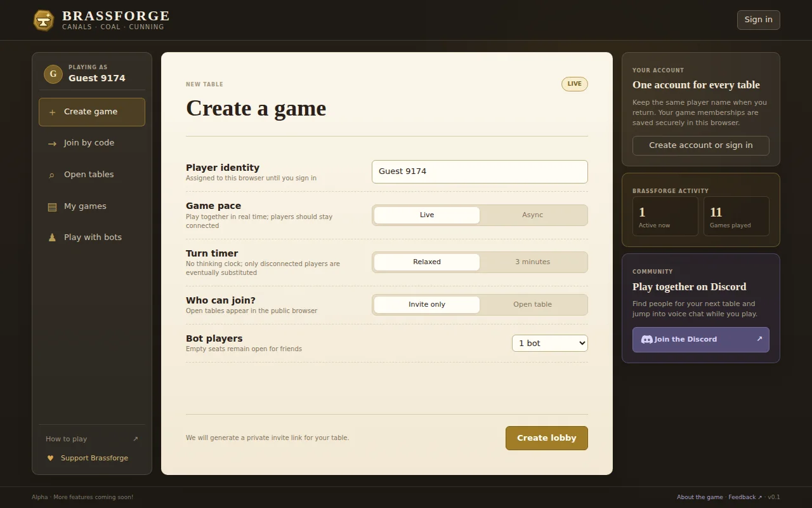Viewport: 812px width, 508px height.
Task: Open Create game in the sidebar
Action: pyautogui.click(x=92, y=112)
